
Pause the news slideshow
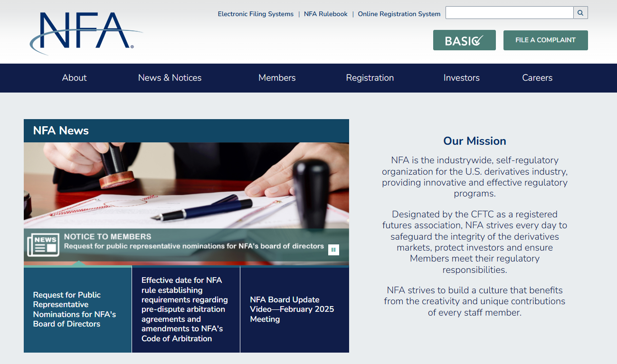pyautogui.click(x=333, y=250)
